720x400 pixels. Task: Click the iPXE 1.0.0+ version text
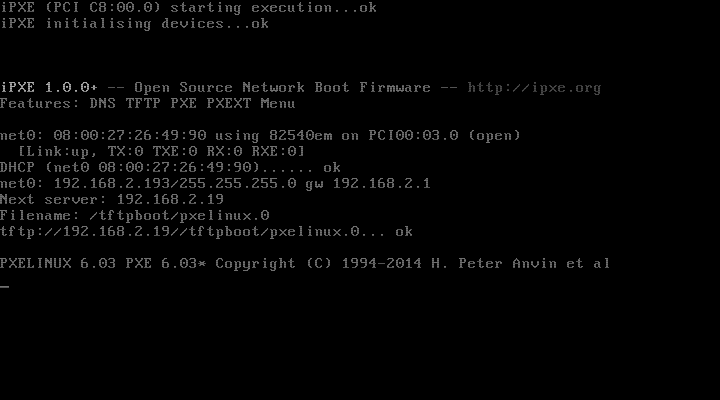tap(49, 87)
